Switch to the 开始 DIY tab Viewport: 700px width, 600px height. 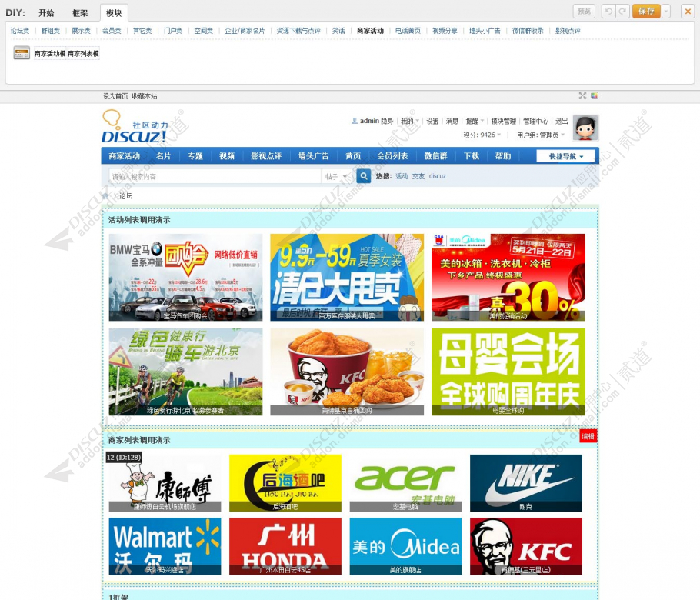46,13
